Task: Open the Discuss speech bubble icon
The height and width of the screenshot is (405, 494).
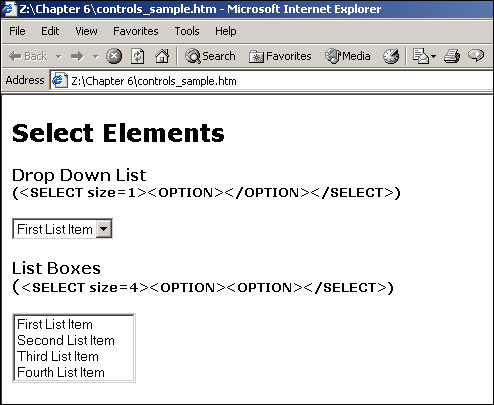Action: click(476, 55)
